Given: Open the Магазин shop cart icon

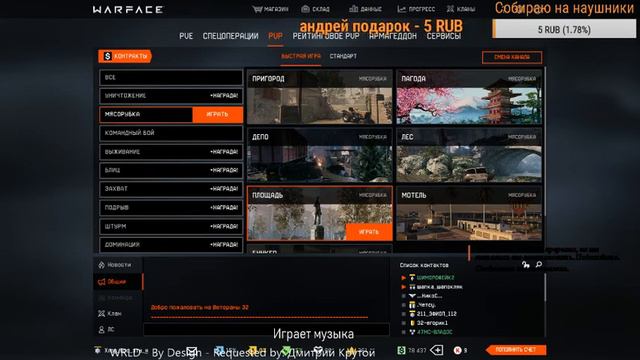Looking at the screenshot, I should pyautogui.click(x=257, y=9).
